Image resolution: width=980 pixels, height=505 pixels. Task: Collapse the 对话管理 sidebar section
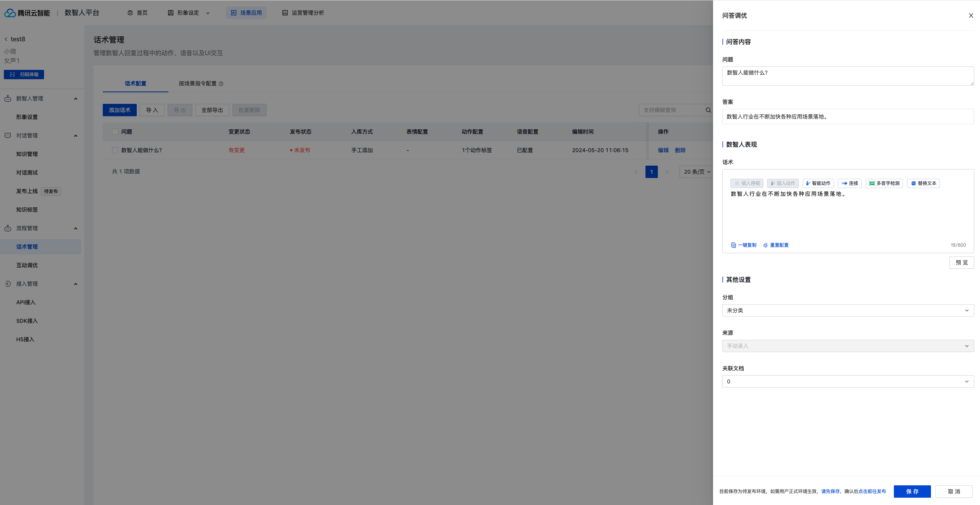76,136
